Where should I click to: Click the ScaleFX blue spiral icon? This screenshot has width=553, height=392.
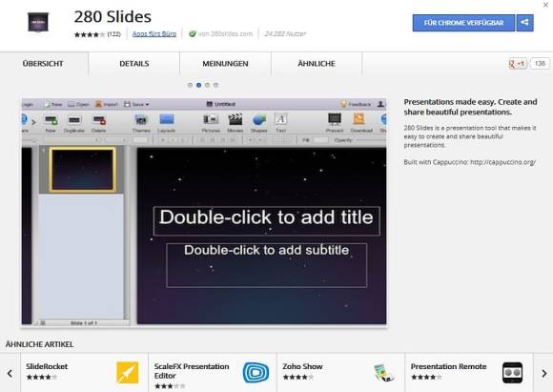[x=256, y=372]
